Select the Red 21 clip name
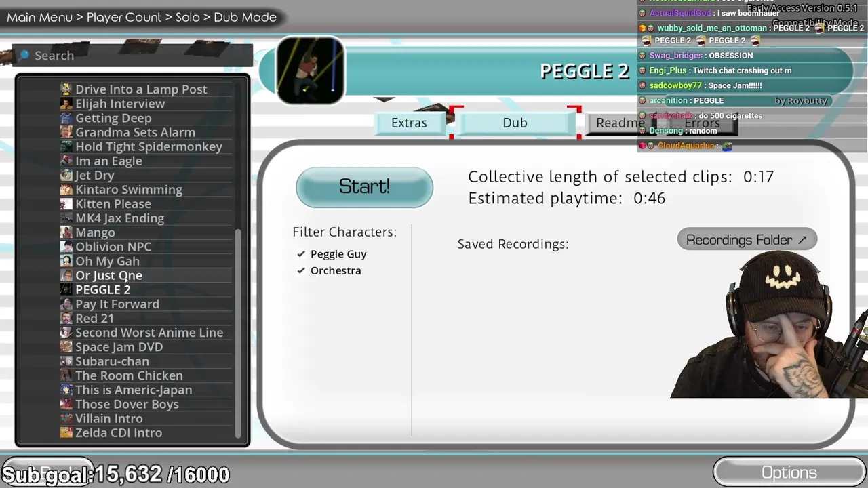The width and height of the screenshot is (868, 488). pyautogui.click(x=94, y=318)
